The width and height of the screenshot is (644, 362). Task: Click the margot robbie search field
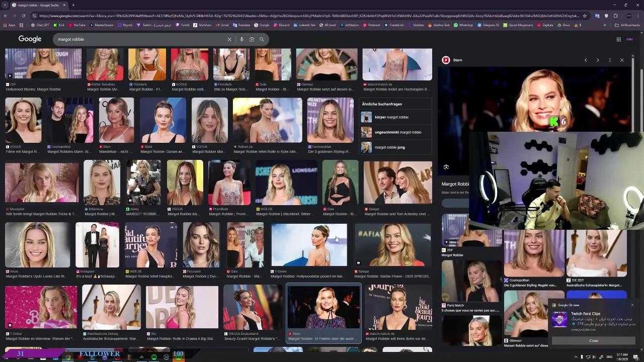point(142,39)
